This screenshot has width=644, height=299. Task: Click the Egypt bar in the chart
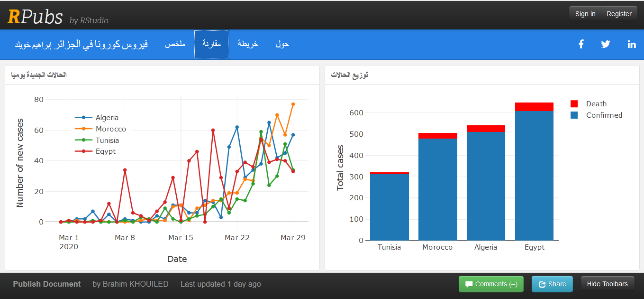coord(534,176)
